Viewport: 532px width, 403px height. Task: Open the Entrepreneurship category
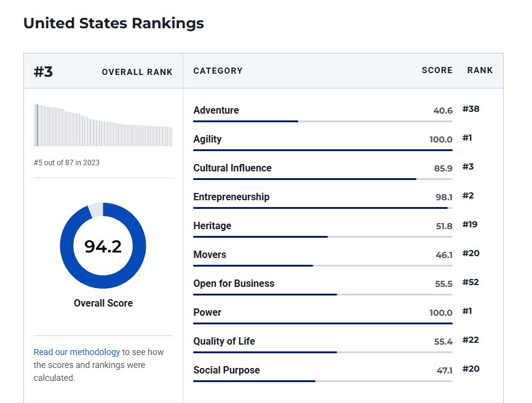(231, 197)
